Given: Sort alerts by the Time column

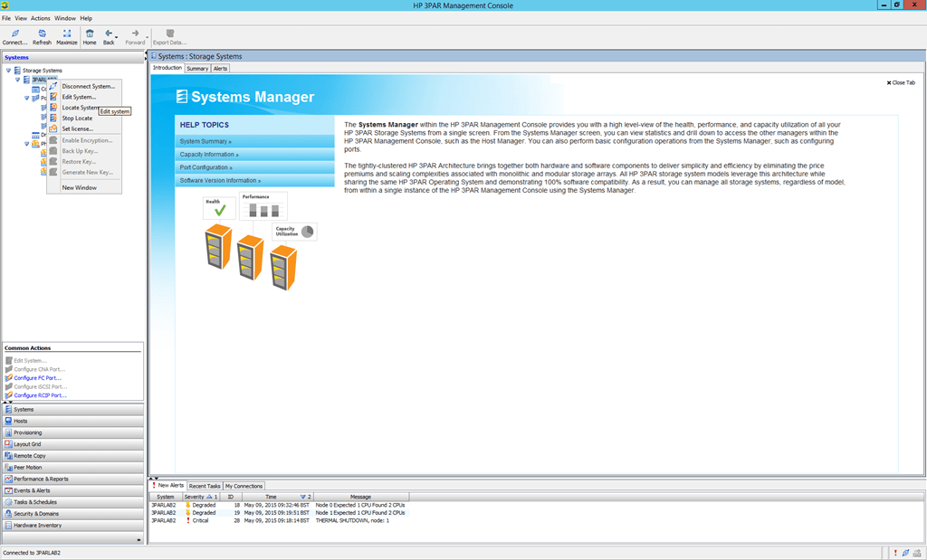Looking at the screenshot, I should point(277,497).
